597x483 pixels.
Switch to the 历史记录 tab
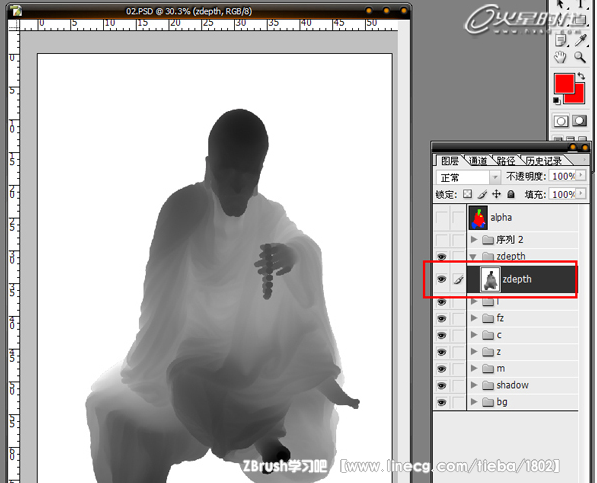[544, 161]
